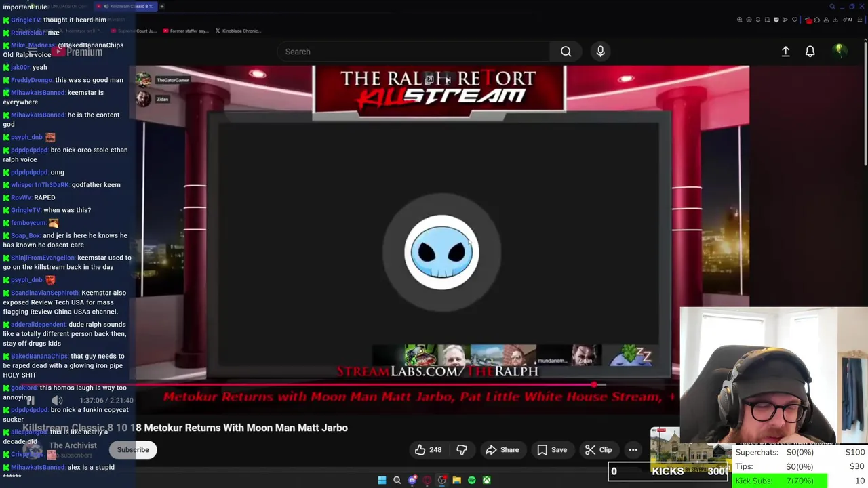
Task: Click browser zoom icon in toolbar
Action: tap(740, 20)
